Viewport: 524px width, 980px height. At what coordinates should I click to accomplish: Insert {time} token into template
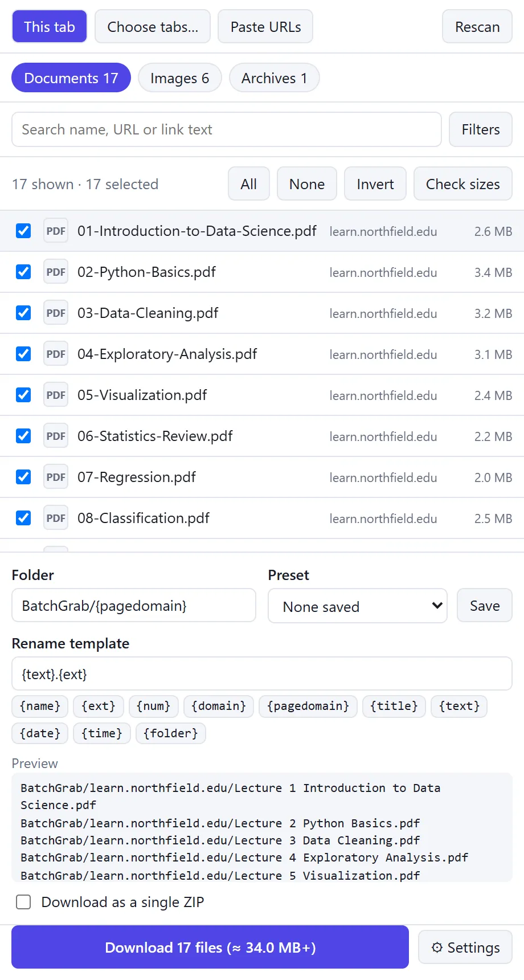pyautogui.click(x=102, y=733)
